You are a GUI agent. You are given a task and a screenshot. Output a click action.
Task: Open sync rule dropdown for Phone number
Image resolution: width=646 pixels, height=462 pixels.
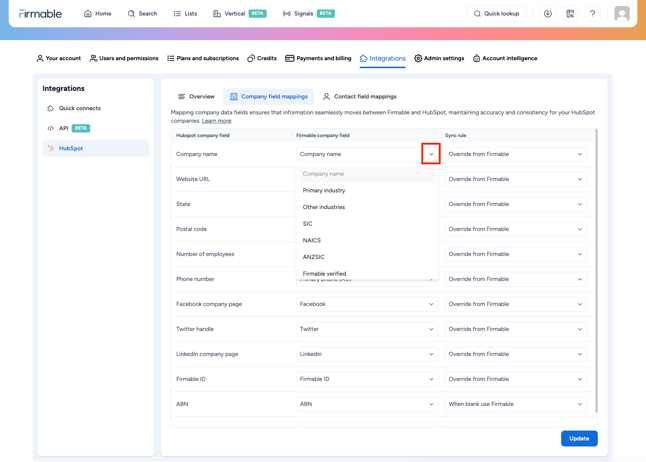(516, 279)
